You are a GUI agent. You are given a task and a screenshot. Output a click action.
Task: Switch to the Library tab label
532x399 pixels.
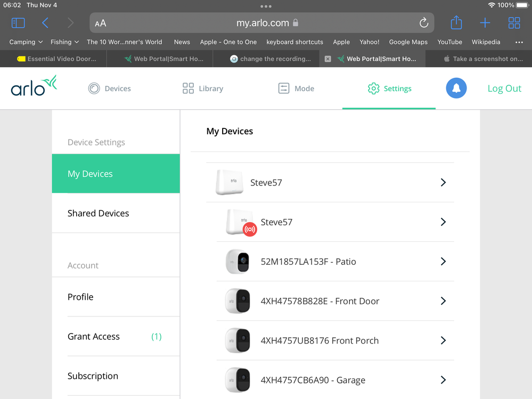[211, 88]
